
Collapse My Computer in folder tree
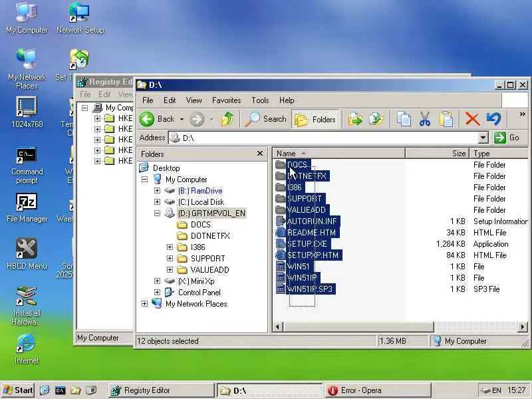coord(144,179)
